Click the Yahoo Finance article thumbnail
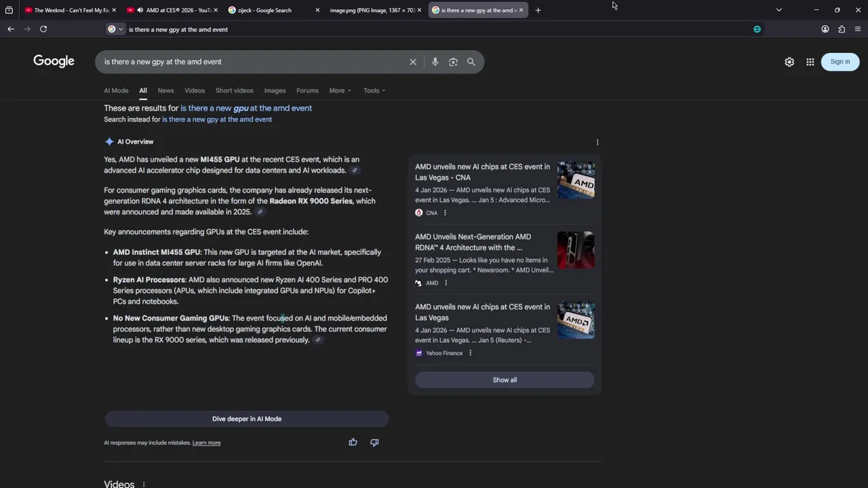 coord(576,321)
